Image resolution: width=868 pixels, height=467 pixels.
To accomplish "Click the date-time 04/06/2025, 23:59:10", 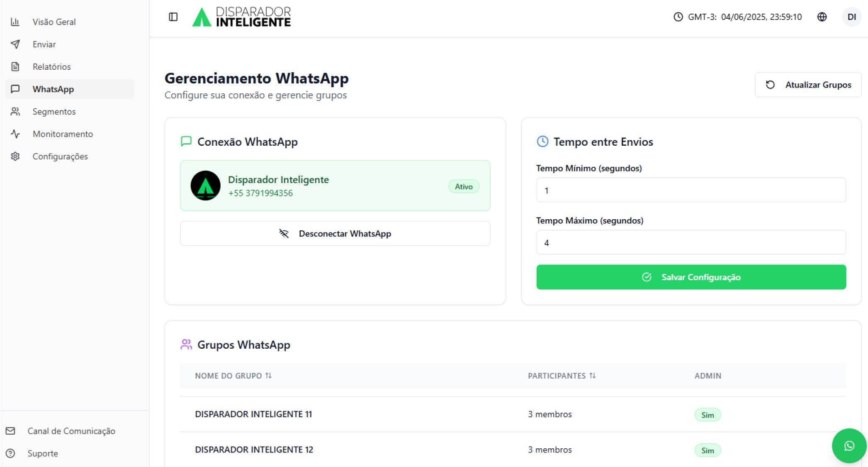I will pyautogui.click(x=761, y=17).
